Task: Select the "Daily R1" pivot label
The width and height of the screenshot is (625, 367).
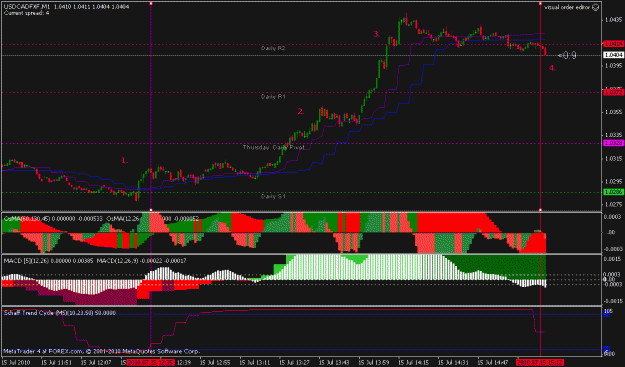Action: [x=273, y=96]
